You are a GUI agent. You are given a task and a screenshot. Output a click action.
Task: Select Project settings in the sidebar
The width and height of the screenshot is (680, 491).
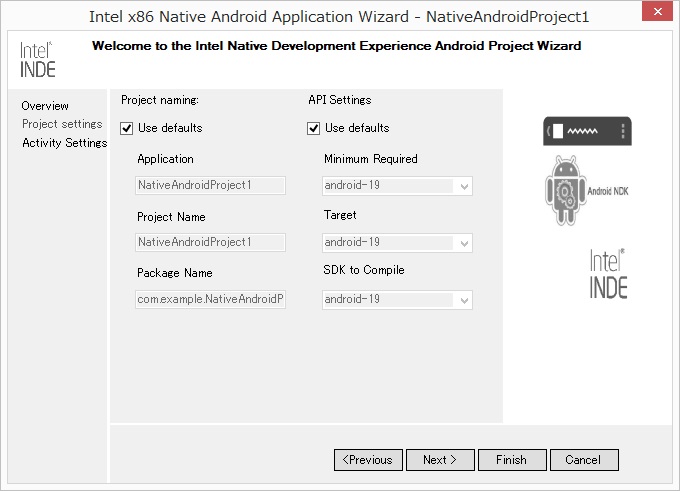click(62, 124)
